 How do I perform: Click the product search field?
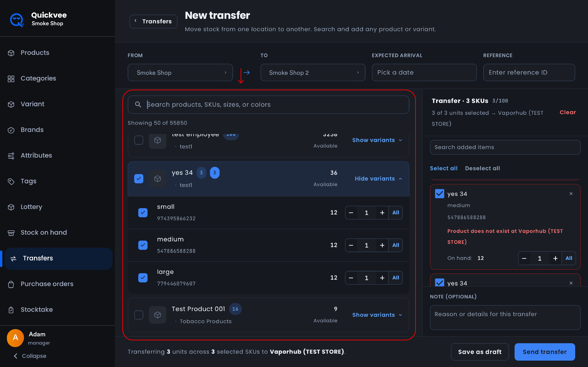[x=268, y=105]
